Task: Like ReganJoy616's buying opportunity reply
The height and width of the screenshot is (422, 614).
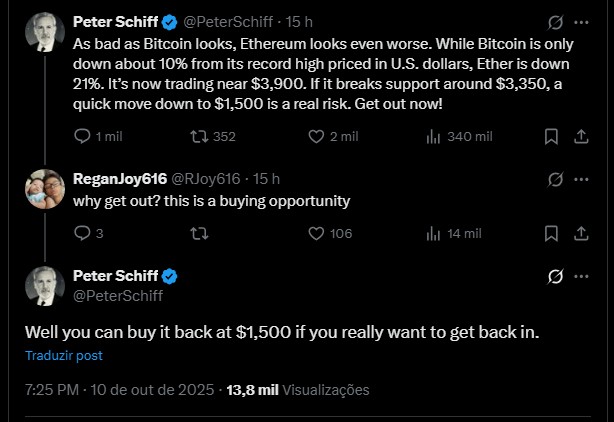Action: point(316,233)
